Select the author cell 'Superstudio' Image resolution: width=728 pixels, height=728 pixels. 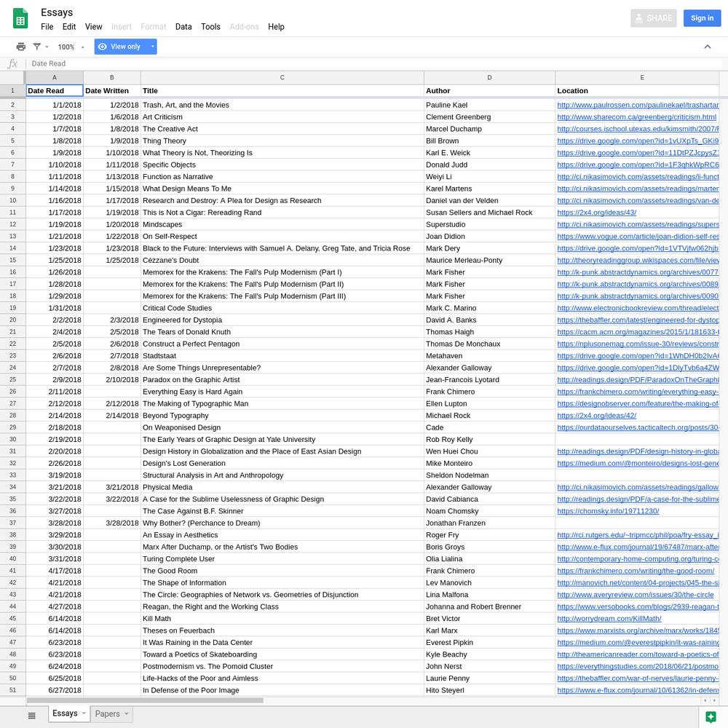(489, 224)
